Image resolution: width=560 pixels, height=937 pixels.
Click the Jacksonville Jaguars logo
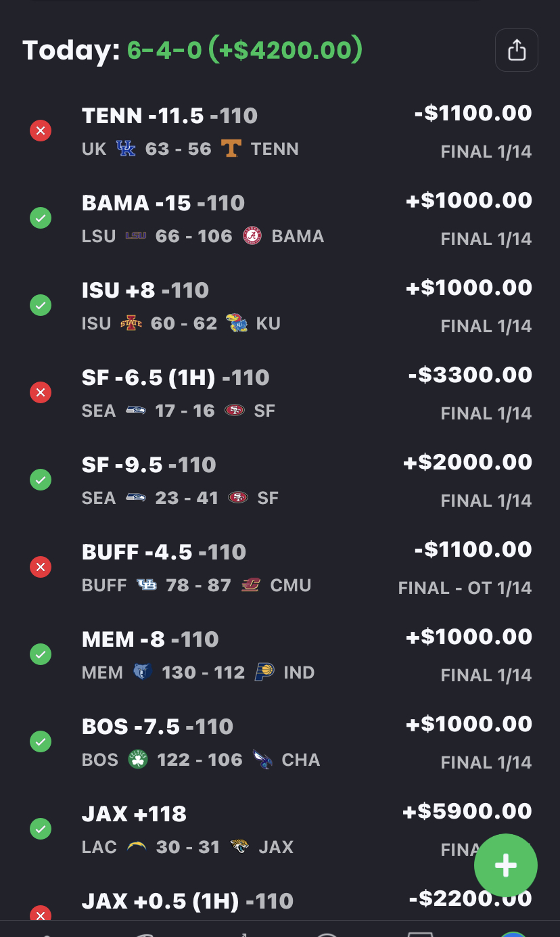point(239,847)
